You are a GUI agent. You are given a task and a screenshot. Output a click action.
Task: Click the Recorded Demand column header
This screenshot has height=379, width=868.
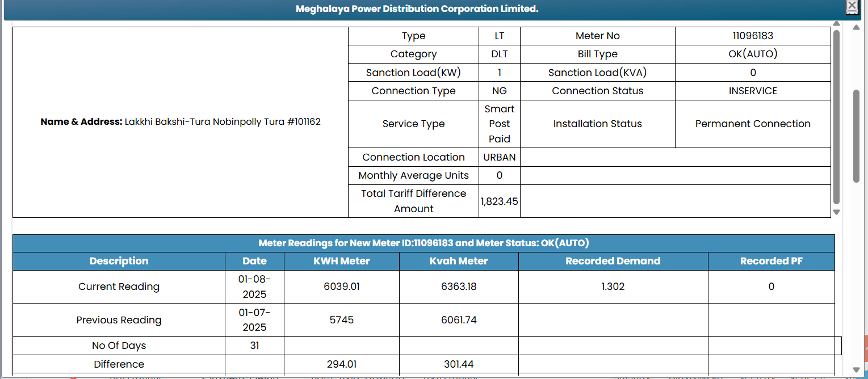tap(613, 261)
